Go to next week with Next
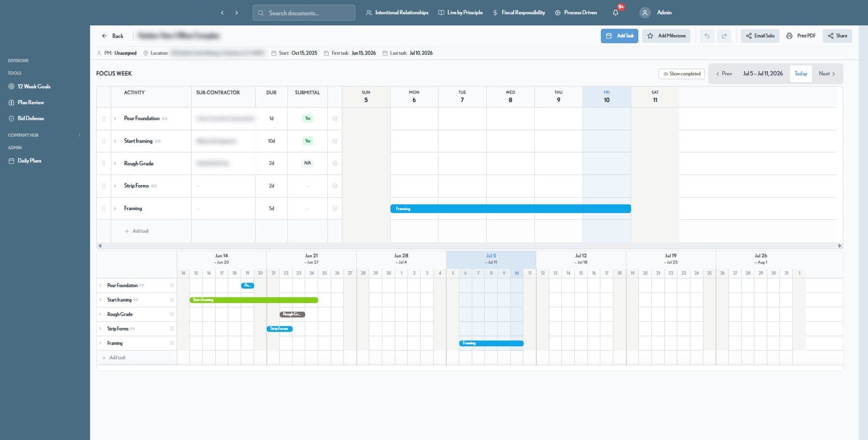The width and height of the screenshot is (868, 440). click(827, 74)
